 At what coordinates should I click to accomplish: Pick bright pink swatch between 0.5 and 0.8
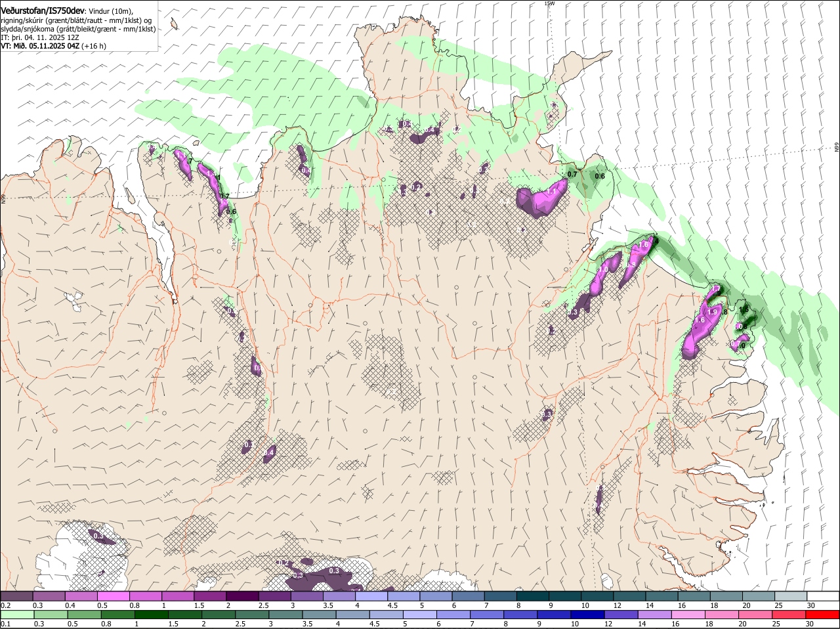113,596
